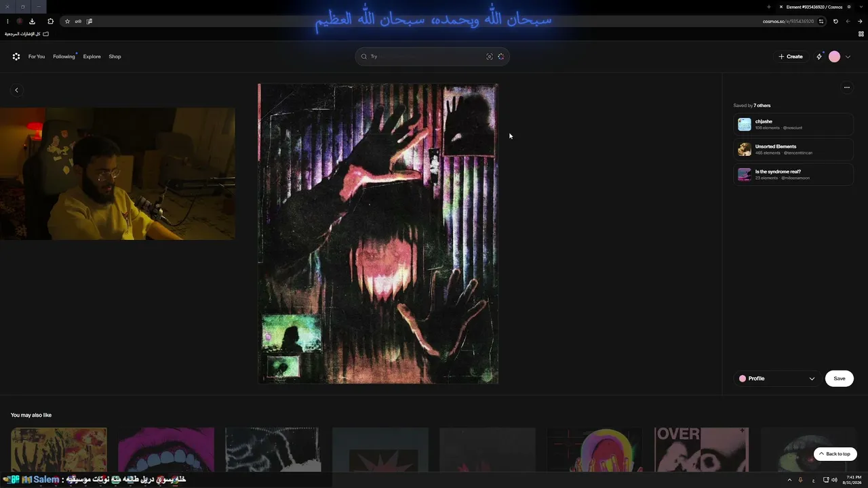868x488 pixels.
Task: Open the white scribble texture thumbnail
Action: point(273,449)
